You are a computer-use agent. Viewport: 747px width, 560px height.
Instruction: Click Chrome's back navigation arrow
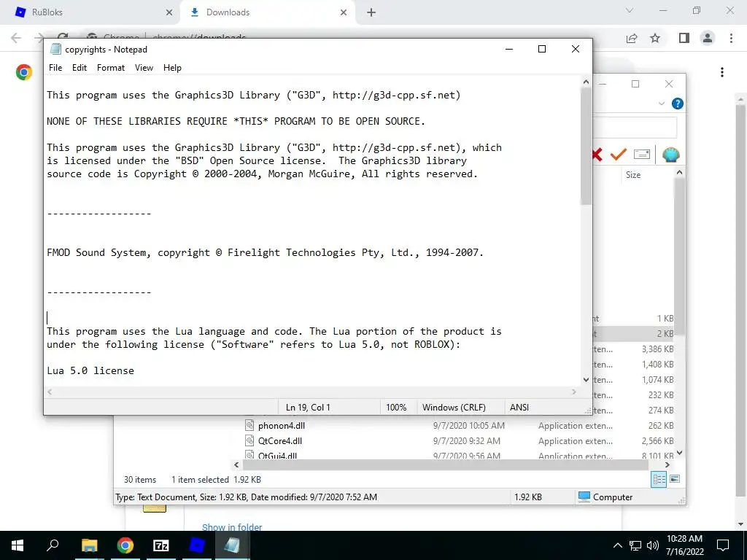[16, 38]
